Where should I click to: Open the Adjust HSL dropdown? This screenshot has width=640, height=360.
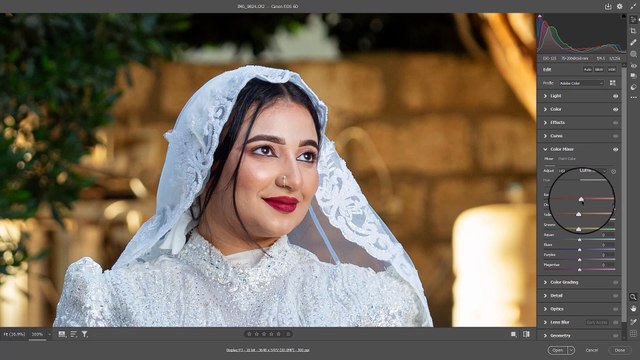583,171
